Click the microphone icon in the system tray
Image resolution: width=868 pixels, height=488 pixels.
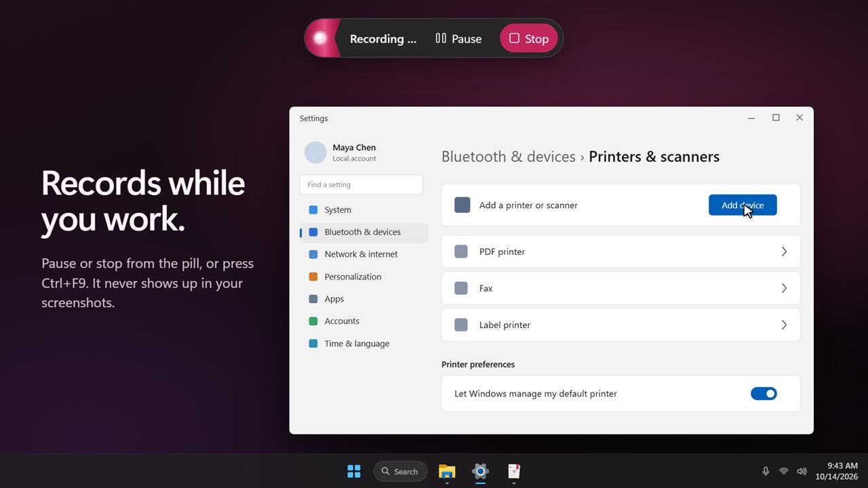click(766, 471)
